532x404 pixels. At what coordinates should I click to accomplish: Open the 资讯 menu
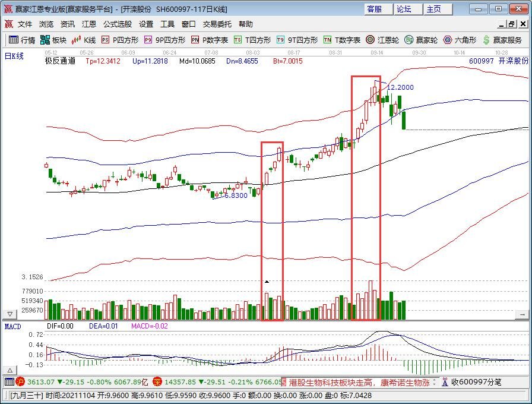68,24
